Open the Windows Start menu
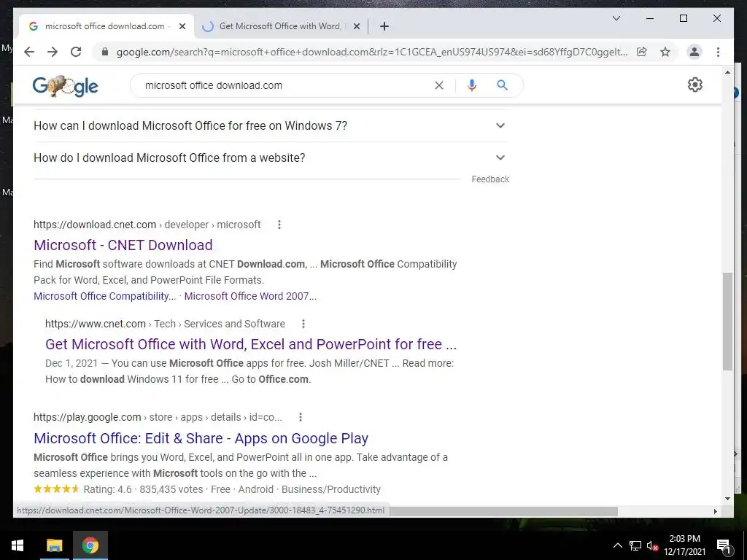The image size is (747, 560). [x=18, y=545]
